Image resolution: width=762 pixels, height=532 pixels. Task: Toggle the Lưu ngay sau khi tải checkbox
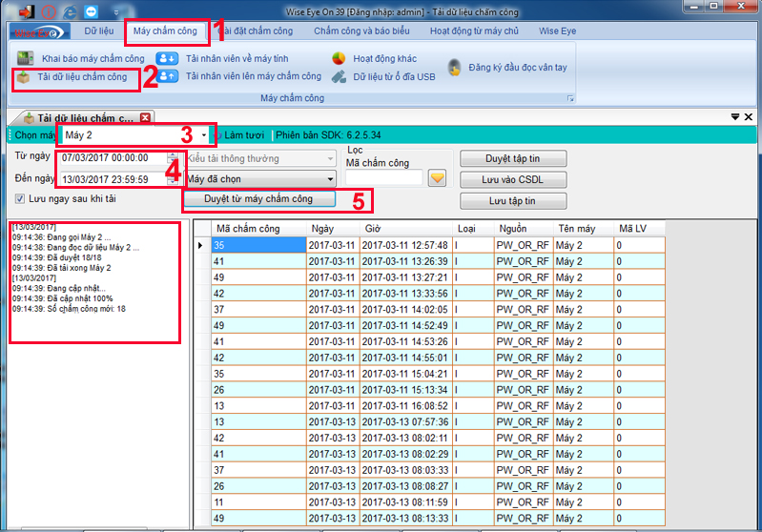[x=20, y=198]
